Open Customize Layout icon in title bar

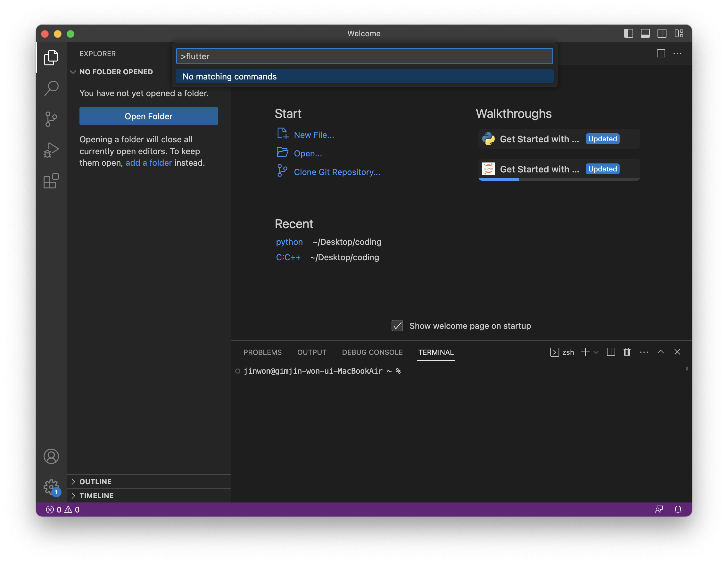679,33
